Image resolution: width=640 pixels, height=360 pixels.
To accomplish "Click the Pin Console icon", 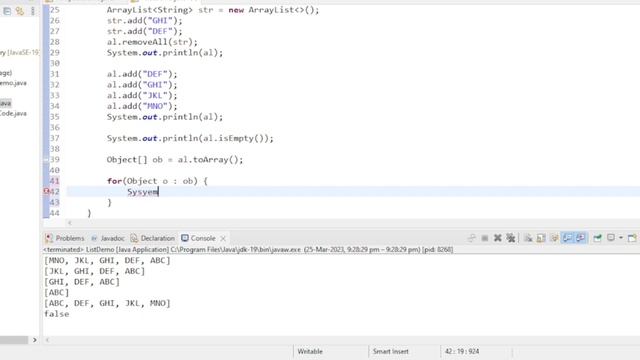I will [598, 238].
